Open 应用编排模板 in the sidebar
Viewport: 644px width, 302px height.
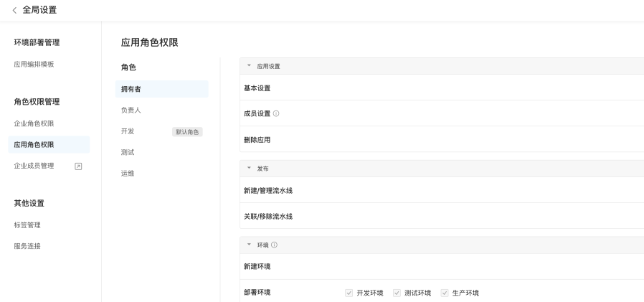click(34, 65)
